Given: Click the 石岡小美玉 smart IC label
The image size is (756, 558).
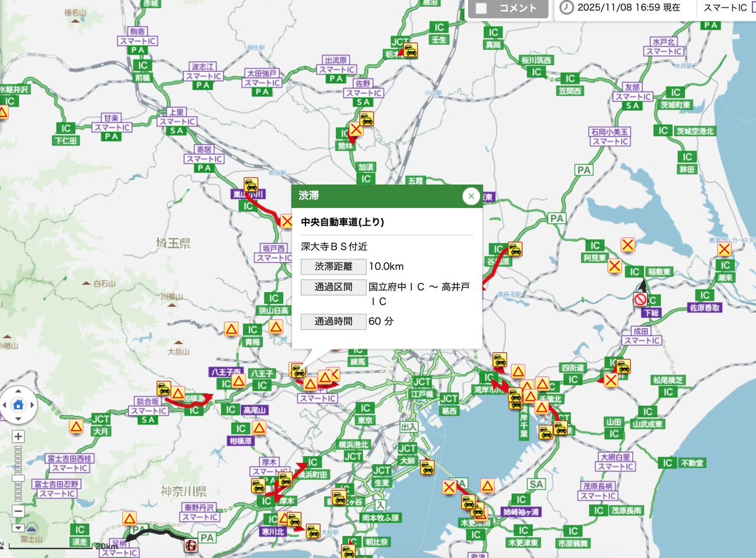Looking at the screenshot, I should tap(609, 137).
